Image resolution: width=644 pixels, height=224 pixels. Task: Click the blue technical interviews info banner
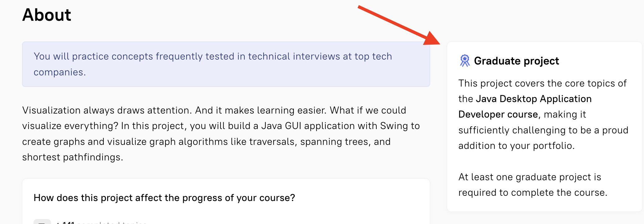coord(226,64)
